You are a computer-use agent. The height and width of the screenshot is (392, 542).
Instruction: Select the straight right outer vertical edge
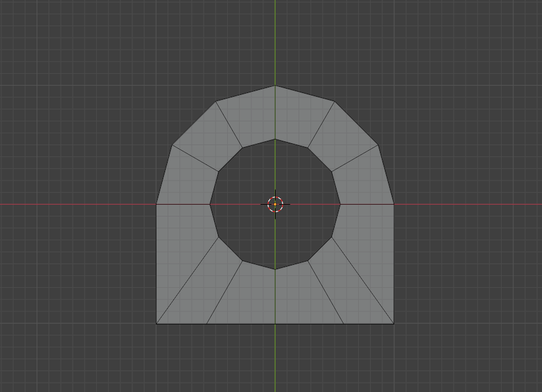click(x=394, y=264)
